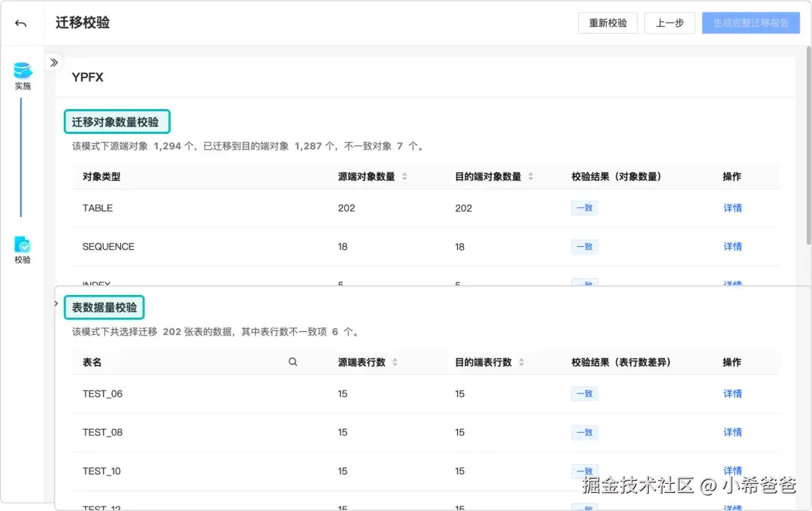
Task: View 详情 for the TEST_08 row
Action: click(732, 432)
